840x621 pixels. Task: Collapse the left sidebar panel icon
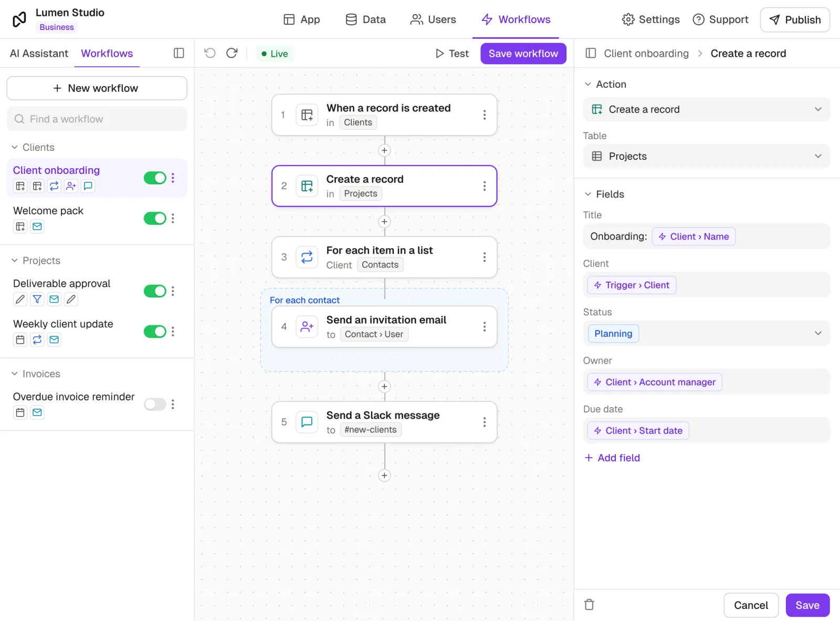[179, 53]
